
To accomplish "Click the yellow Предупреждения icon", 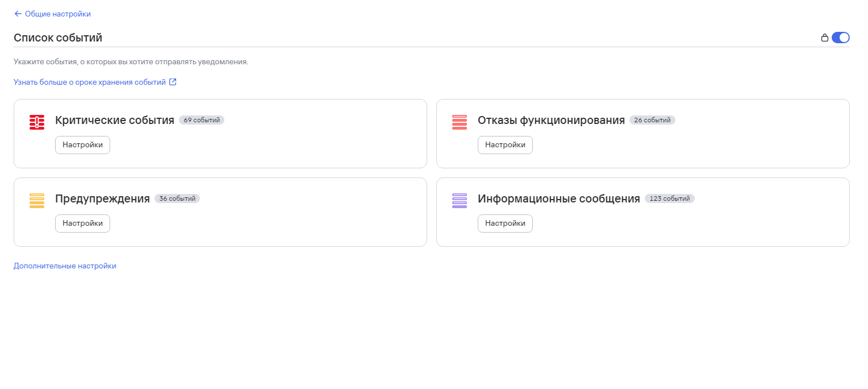I will [37, 201].
